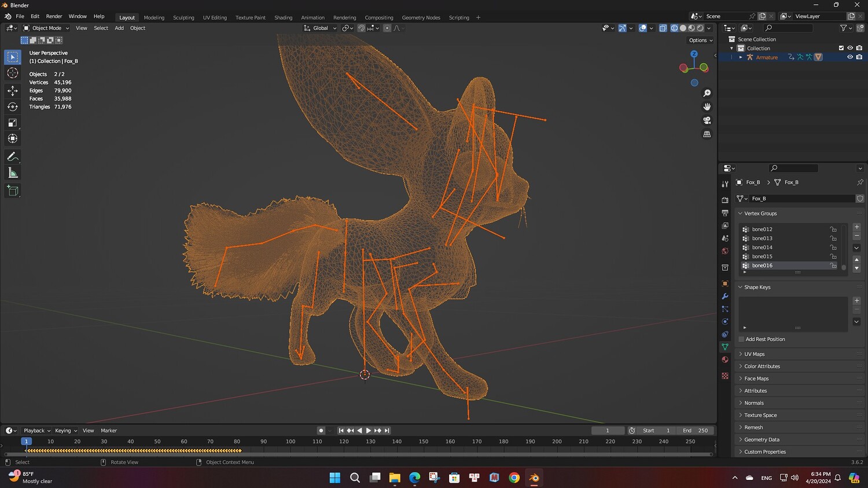Viewport: 868px width, 488px height.
Task: Pick the Rotate tool
Action: click(x=13, y=107)
